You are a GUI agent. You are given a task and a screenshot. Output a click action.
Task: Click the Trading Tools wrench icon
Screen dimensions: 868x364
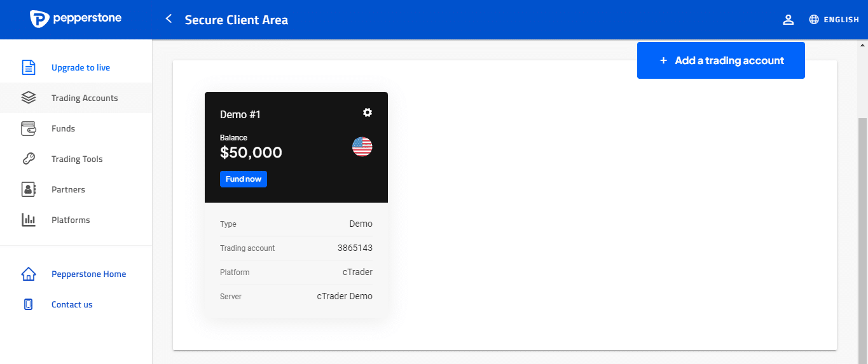pyautogui.click(x=29, y=159)
